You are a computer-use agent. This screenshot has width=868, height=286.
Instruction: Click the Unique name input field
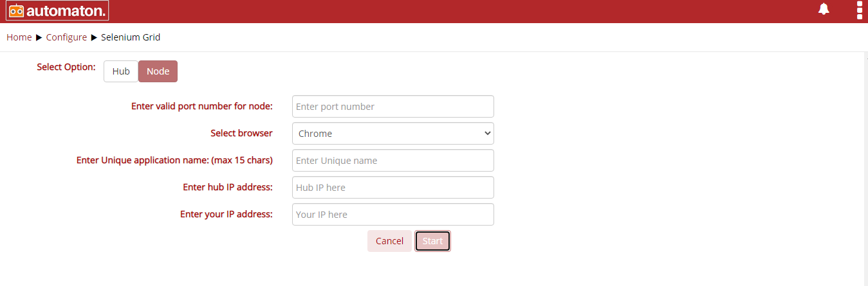coord(393,161)
